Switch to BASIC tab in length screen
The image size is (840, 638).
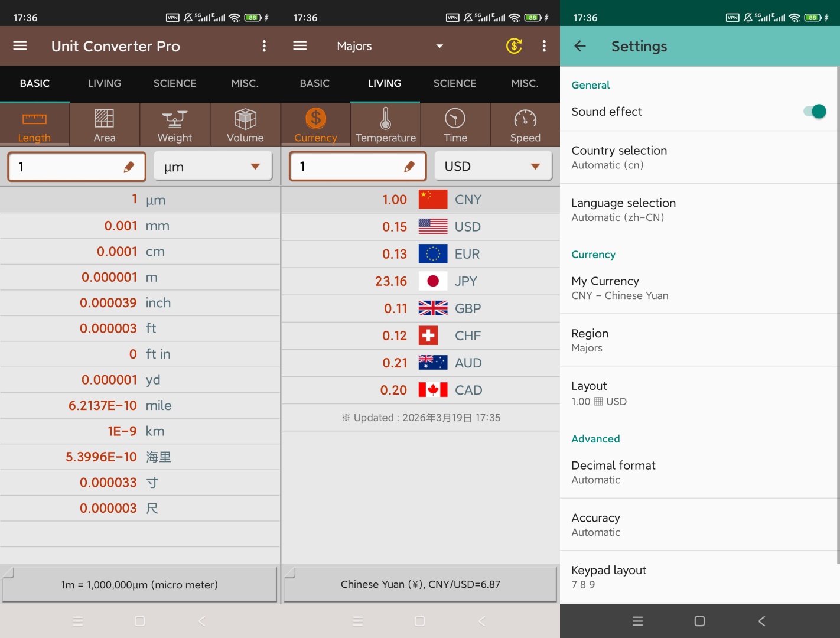[x=35, y=83]
